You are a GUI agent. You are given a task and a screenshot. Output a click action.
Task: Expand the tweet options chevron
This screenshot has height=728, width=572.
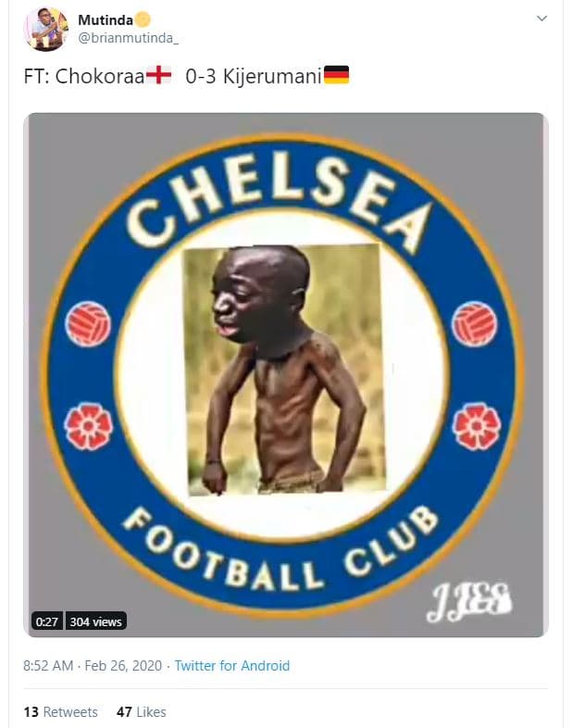[541, 19]
